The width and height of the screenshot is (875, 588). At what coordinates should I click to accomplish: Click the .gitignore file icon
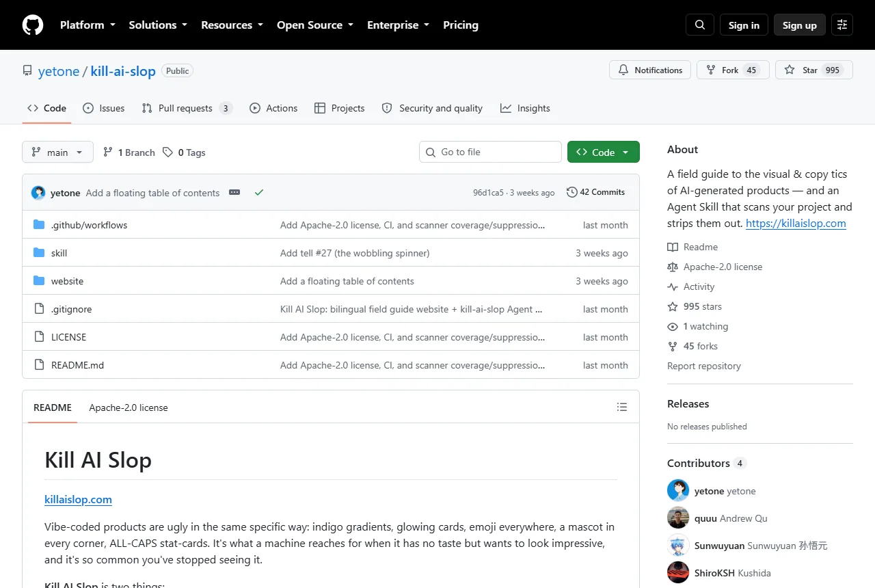[39, 309]
